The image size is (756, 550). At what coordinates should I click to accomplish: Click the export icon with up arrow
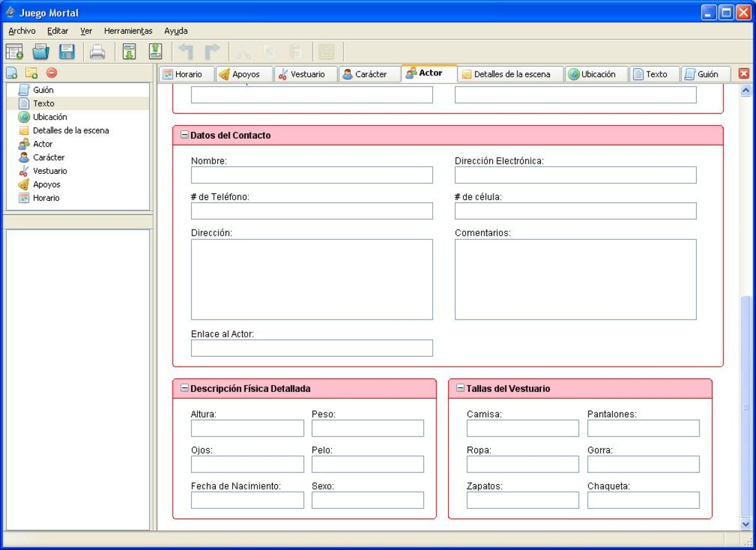tap(155, 52)
